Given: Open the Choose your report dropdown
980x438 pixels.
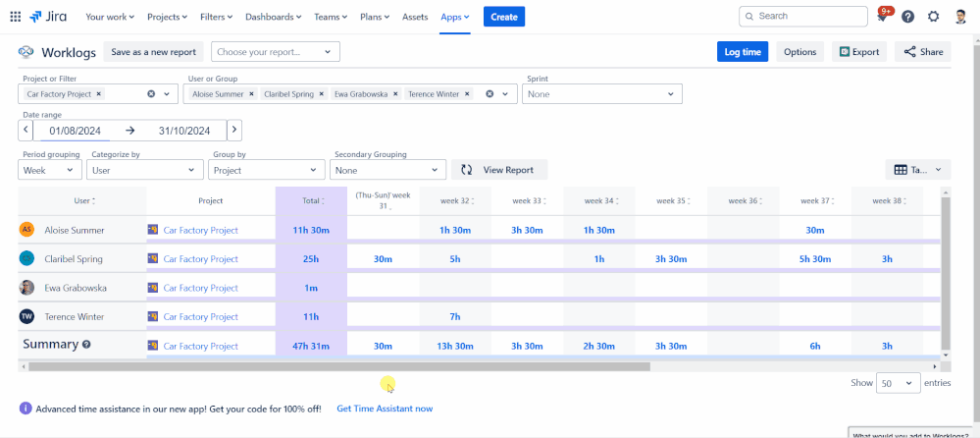Looking at the screenshot, I should point(276,52).
